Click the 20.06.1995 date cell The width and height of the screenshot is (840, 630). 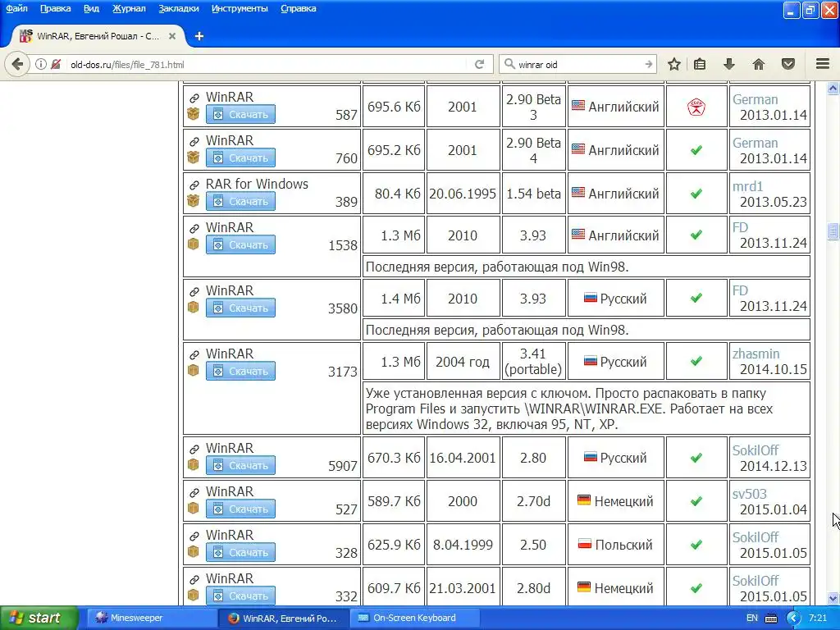[x=463, y=194]
